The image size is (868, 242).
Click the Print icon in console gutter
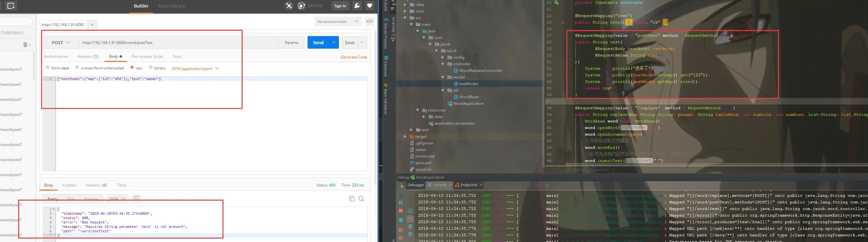(x=410, y=227)
